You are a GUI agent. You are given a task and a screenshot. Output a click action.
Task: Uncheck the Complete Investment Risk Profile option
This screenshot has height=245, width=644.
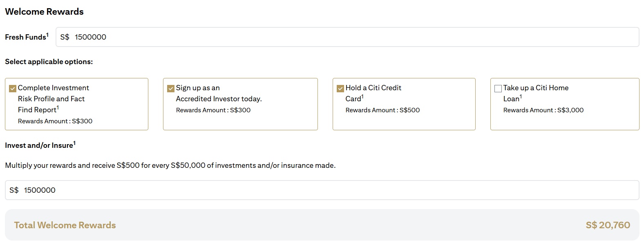[x=13, y=88]
